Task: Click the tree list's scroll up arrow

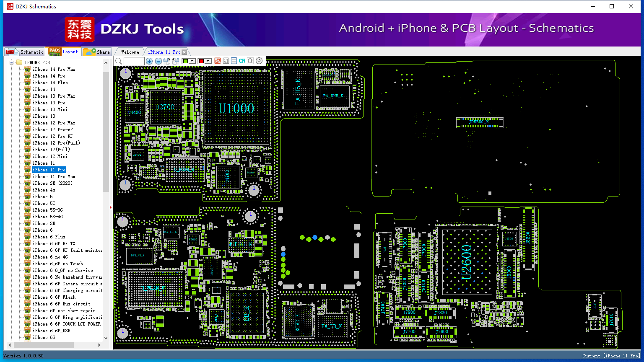Action: (x=106, y=63)
